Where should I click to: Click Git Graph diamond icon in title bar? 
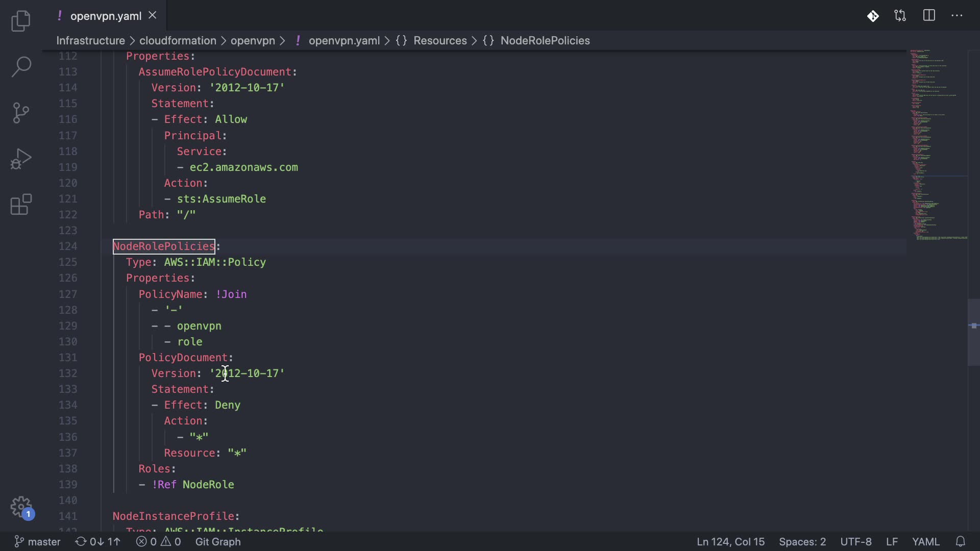tap(873, 16)
